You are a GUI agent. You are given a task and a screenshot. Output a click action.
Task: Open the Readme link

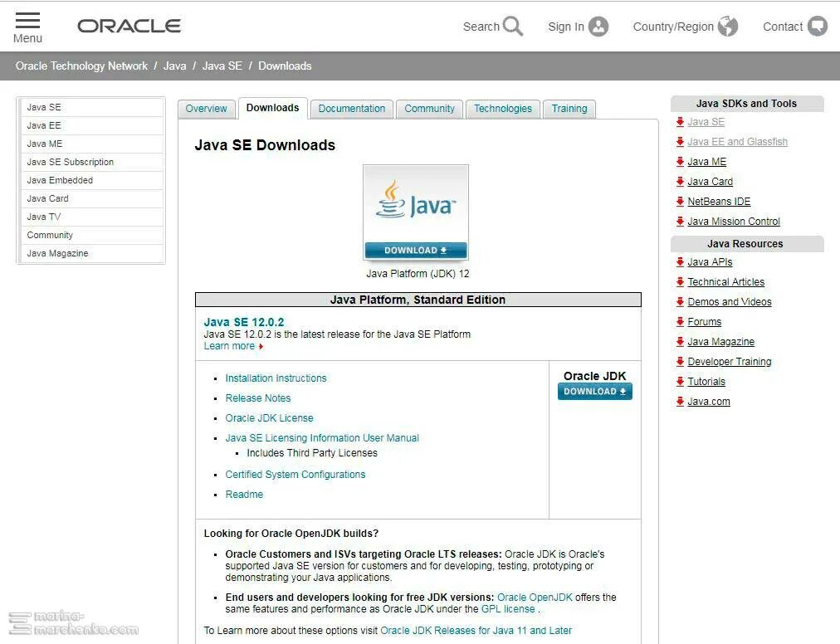tap(244, 494)
